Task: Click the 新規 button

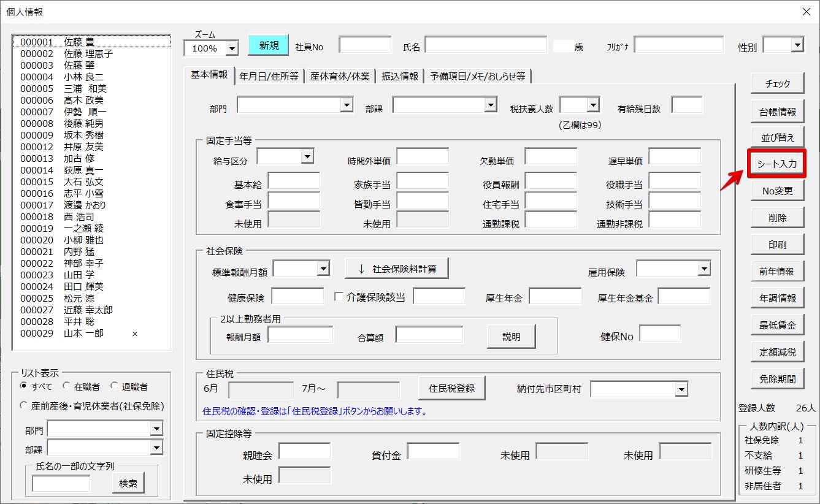Action: (268, 45)
